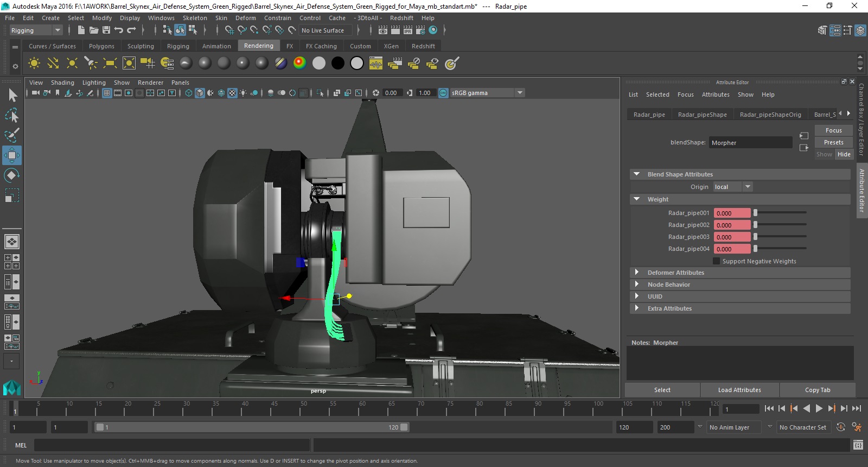Select the Radar_pipeShape node tab
This screenshot has height=467, width=868.
(x=702, y=115)
